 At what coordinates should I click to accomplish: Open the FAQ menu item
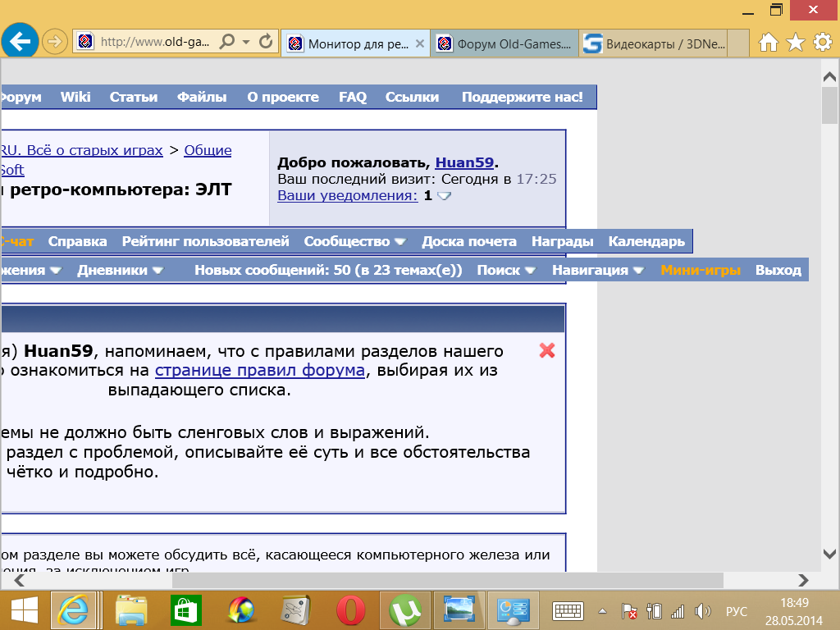(353, 97)
